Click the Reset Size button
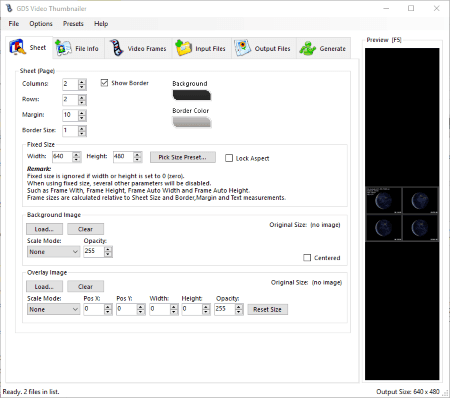 267,309
